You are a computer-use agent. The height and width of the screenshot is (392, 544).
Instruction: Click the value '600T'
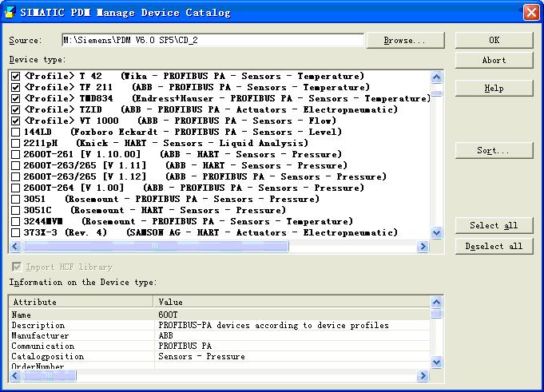point(168,315)
